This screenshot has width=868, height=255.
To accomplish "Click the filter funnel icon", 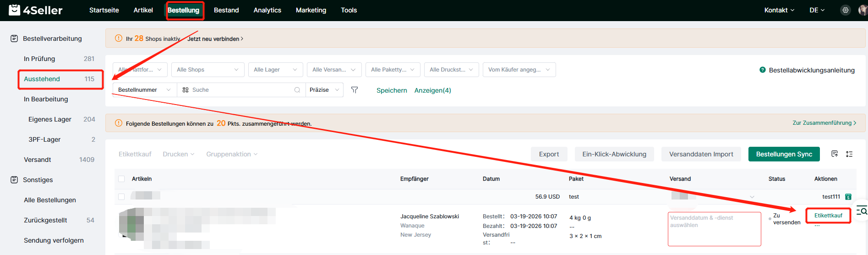I will click(355, 90).
